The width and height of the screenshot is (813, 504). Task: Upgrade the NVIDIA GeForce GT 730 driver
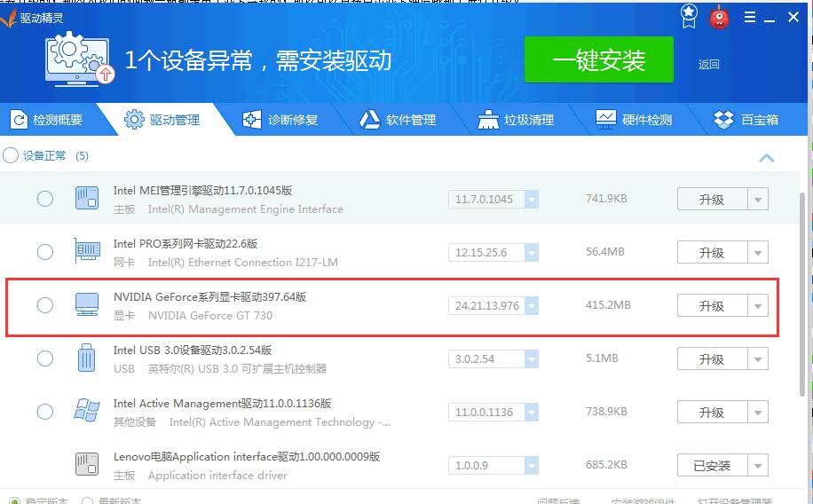point(713,306)
